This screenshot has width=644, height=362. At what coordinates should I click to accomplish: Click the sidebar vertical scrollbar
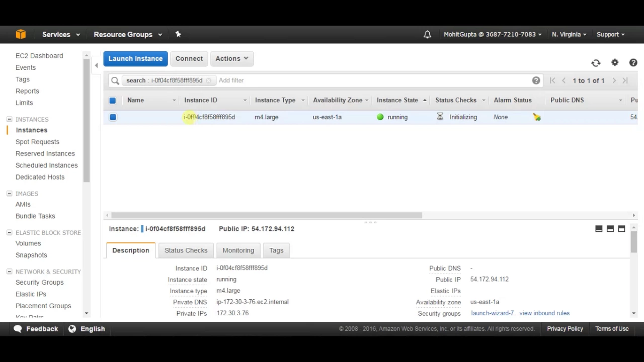coord(87,121)
